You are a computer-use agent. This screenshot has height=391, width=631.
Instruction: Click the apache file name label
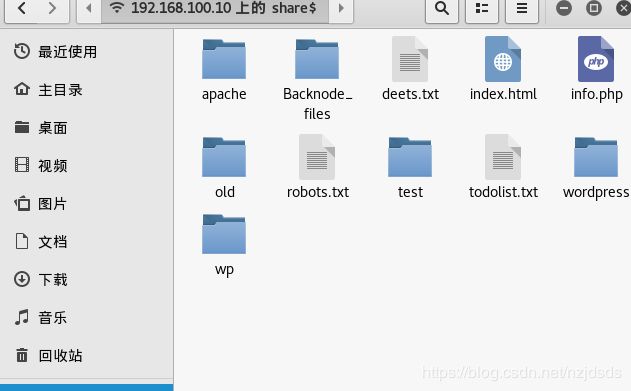point(224,95)
